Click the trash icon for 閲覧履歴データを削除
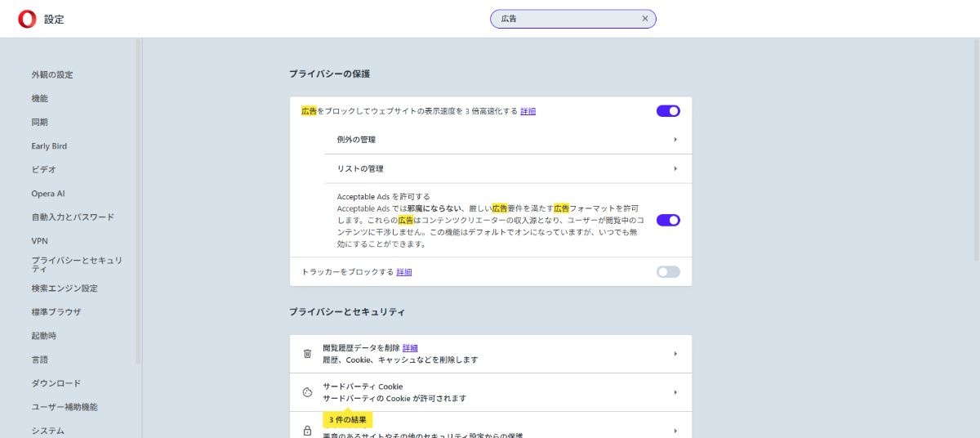The image size is (980, 438). pyautogui.click(x=307, y=354)
